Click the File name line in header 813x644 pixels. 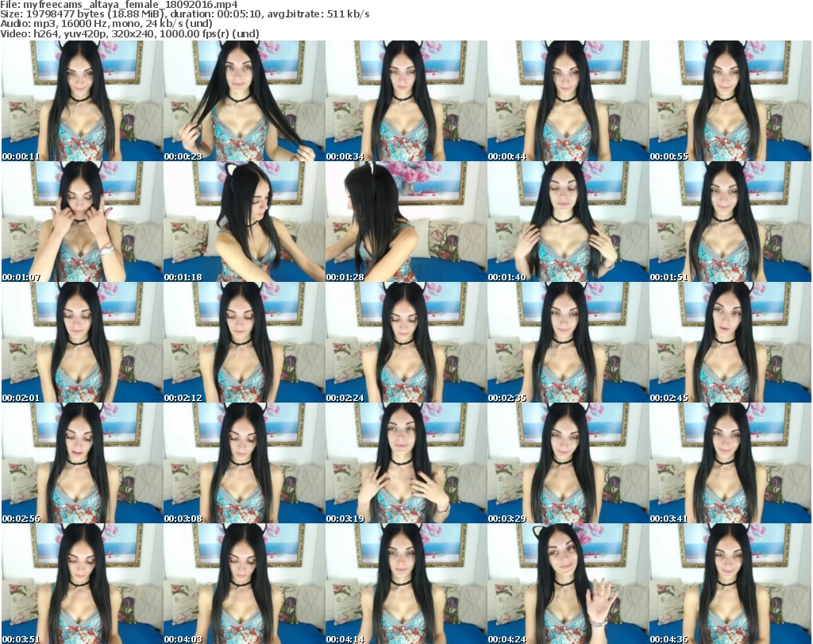[x=119, y=5]
